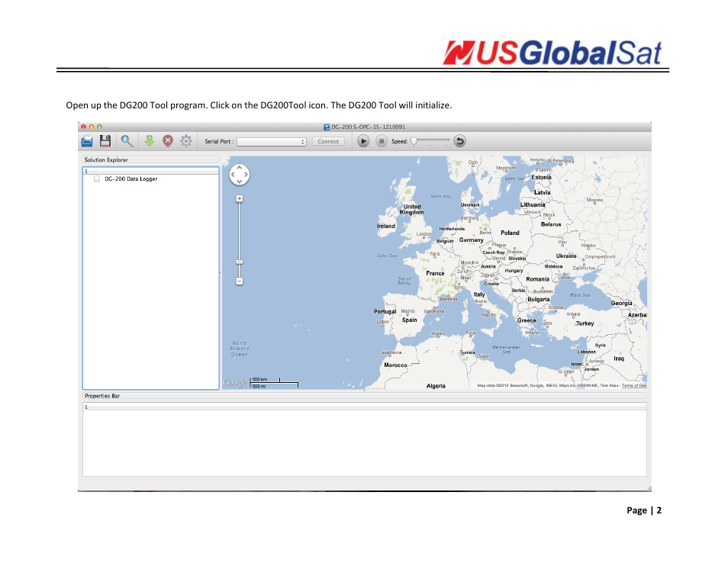
Task: Click the green download arrow icon
Action: pos(149,141)
